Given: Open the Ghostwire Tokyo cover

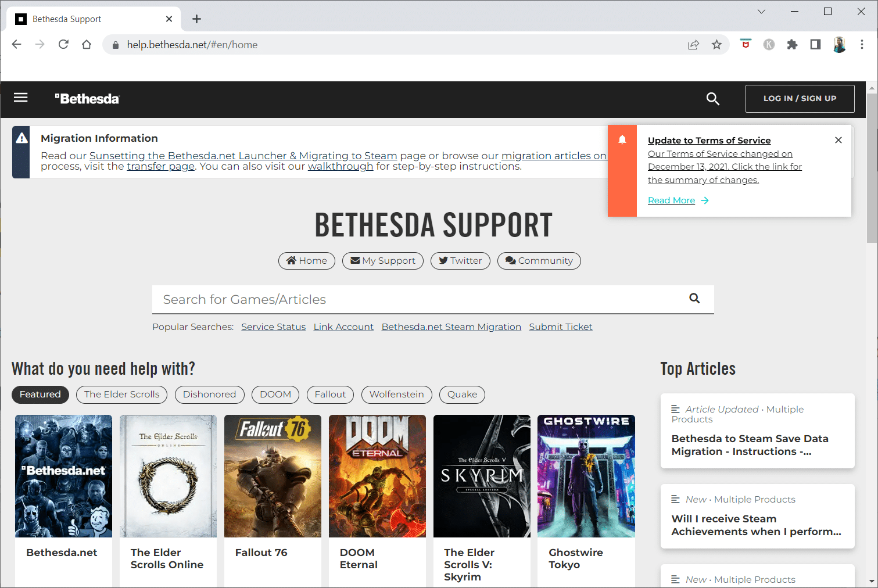Looking at the screenshot, I should point(586,476).
